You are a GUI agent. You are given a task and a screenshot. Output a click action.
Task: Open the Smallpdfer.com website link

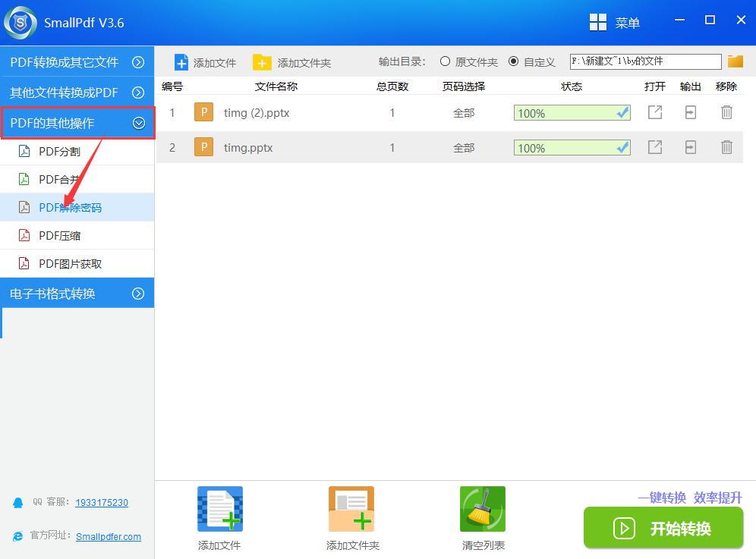(x=109, y=536)
